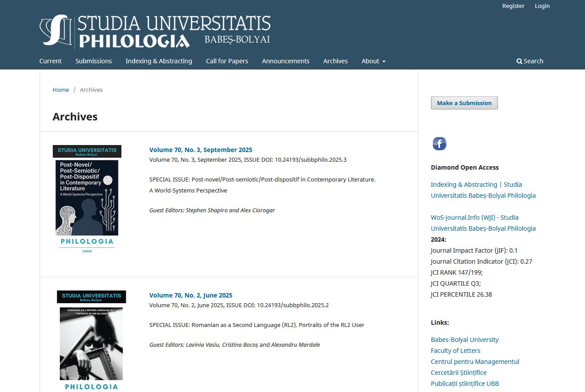585x392 pixels.
Task: Click the Make a Submission button
Action: click(x=464, y=103)
